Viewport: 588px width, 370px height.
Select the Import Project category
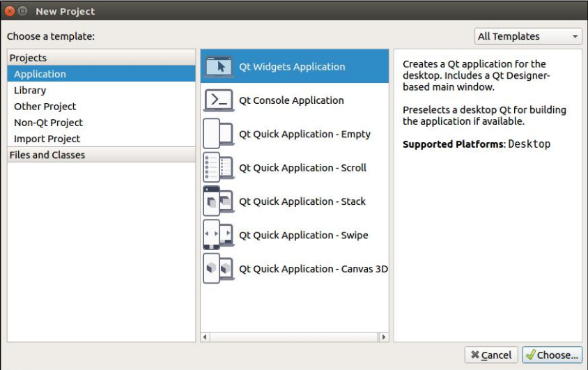click(x=101, y=139)
